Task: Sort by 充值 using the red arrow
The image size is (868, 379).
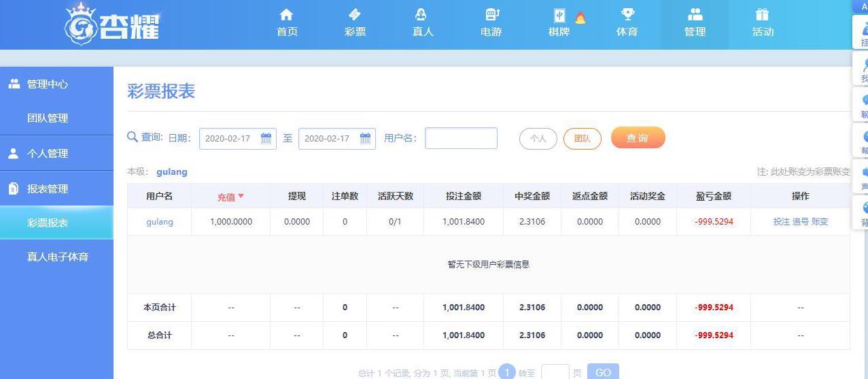Action: coord(241,196)
